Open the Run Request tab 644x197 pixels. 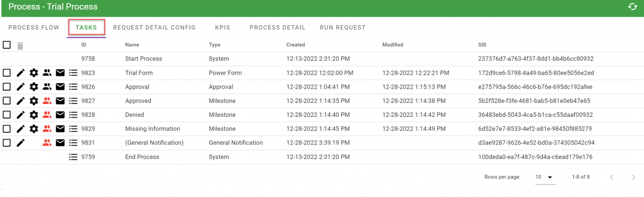343,28
